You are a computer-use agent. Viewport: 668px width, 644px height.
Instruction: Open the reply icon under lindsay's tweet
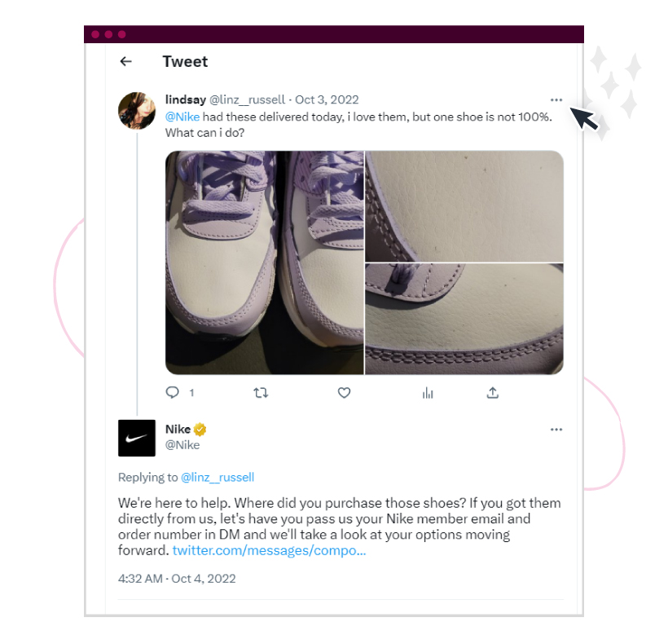(x=172, y=392)
